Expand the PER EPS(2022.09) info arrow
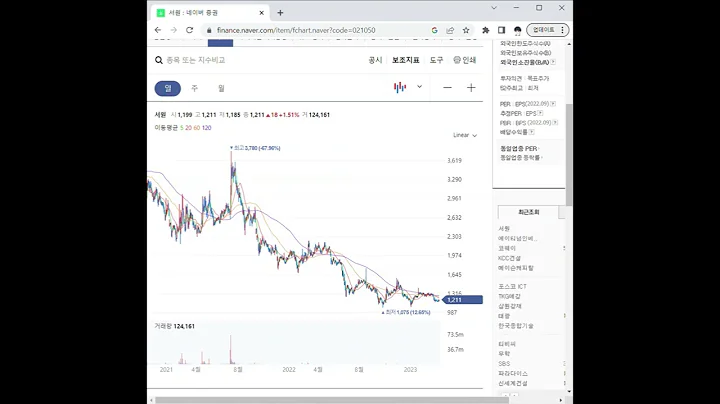The width and height of the screenshot is (720, 404). [x=553, y=104]
